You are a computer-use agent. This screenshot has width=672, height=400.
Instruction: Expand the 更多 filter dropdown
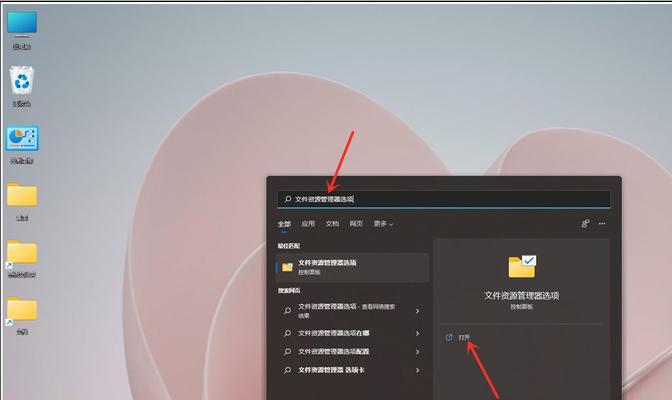pyautogui.click(x=383, y=224)
